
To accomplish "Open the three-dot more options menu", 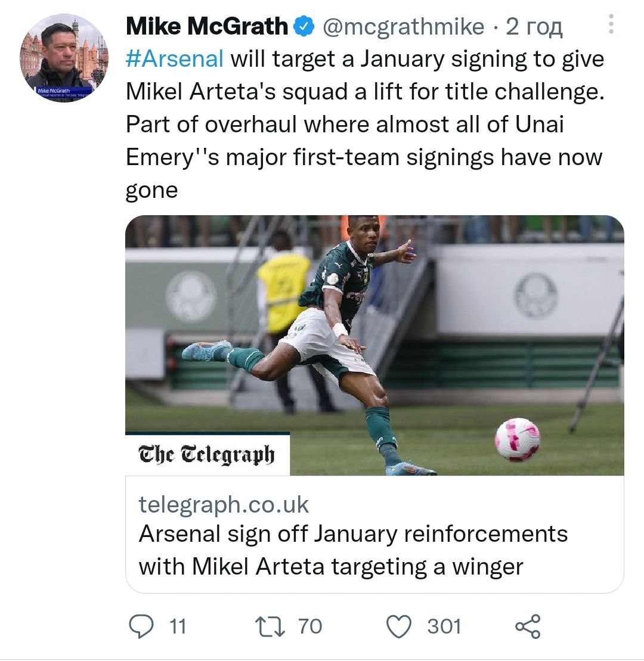I will tap(610, 24).
